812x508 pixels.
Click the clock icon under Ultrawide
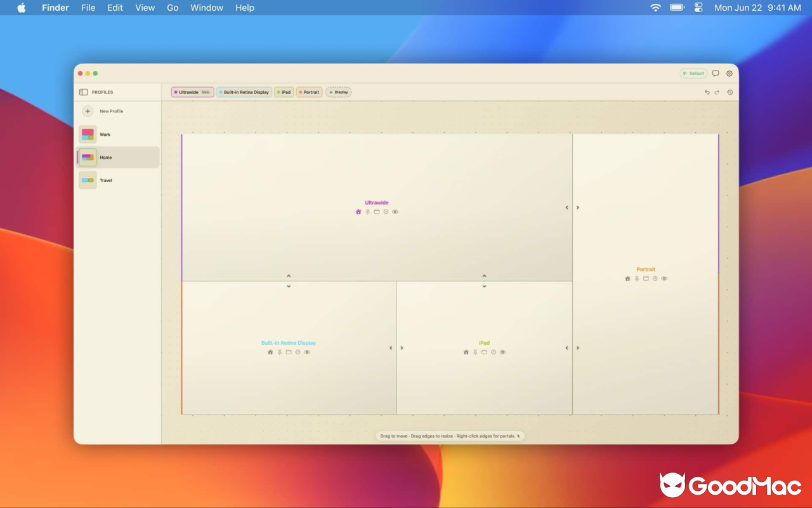pyautogui.click(x=386, y=212)
